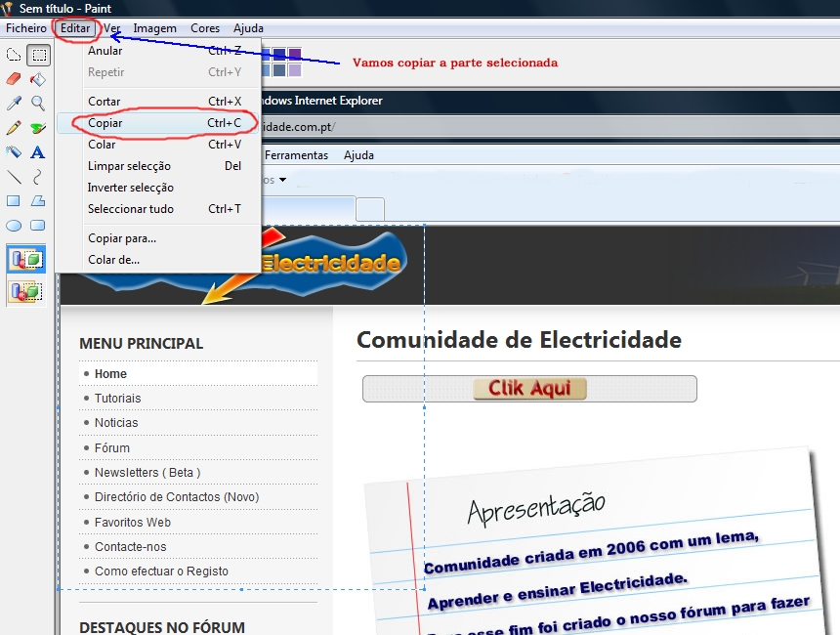Select the Text tool
Screen dimensions: 840x635
(x=38, y=152)
